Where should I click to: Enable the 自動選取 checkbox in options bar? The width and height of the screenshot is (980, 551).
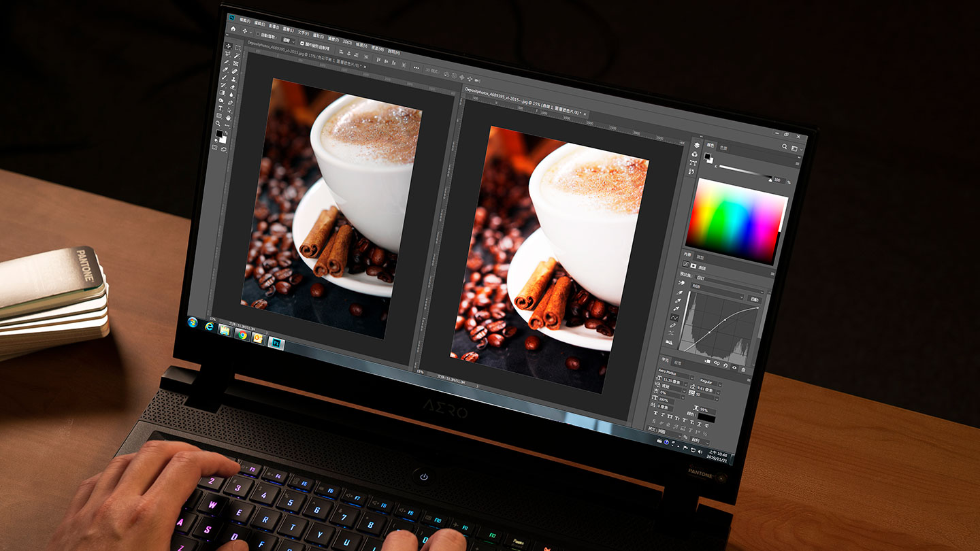(x=257, y=35)
